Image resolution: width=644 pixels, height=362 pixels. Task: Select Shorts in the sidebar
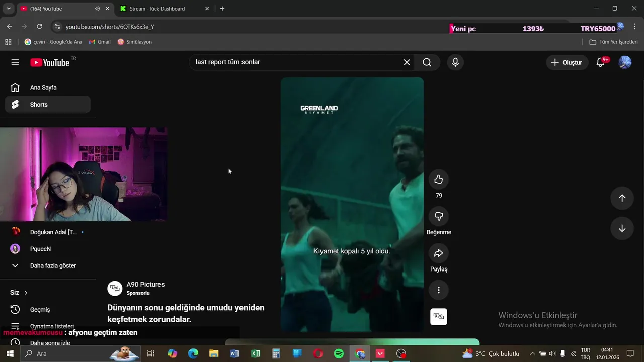pyautogui.click(x=48, y=105)
